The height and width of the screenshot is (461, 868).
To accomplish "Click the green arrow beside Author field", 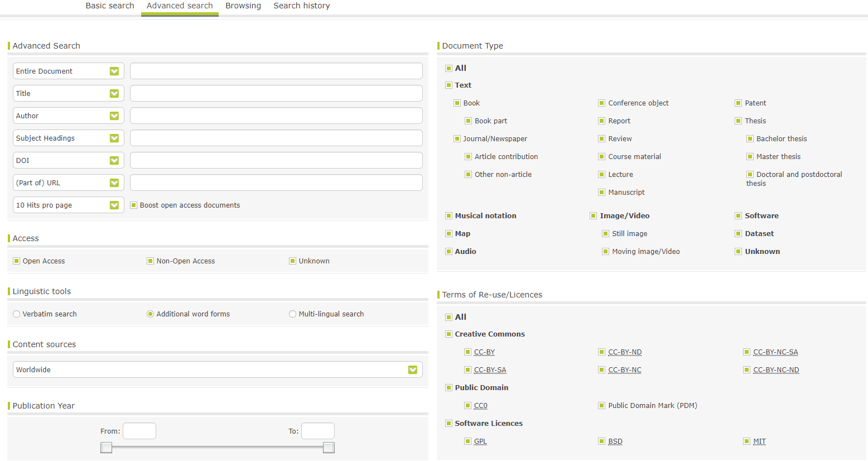I will [x=114, y=116].
